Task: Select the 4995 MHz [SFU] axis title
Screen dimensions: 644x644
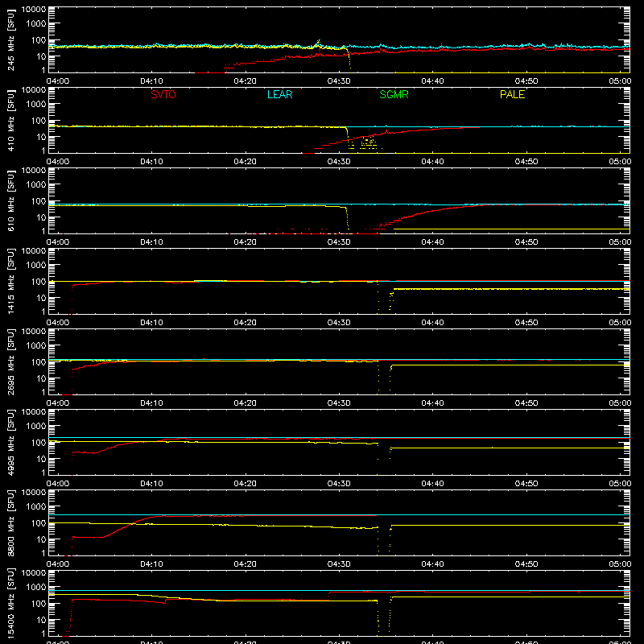Action: [x=10, y=442]
